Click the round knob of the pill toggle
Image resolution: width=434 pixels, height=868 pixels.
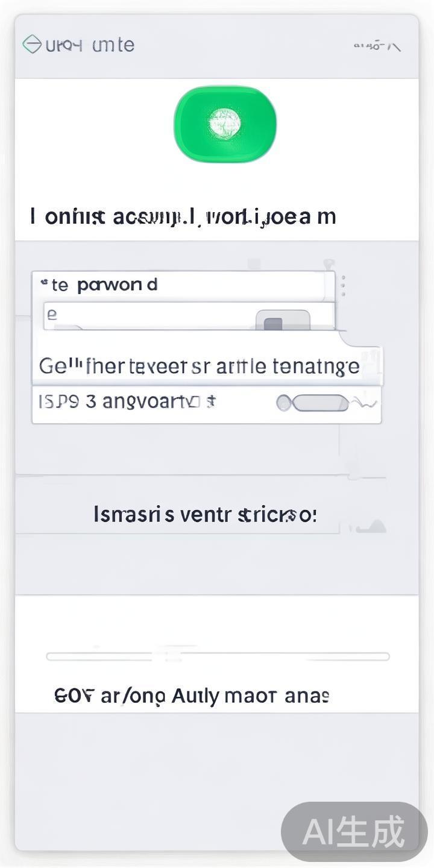pyautogui.click(x=285, y=403)
